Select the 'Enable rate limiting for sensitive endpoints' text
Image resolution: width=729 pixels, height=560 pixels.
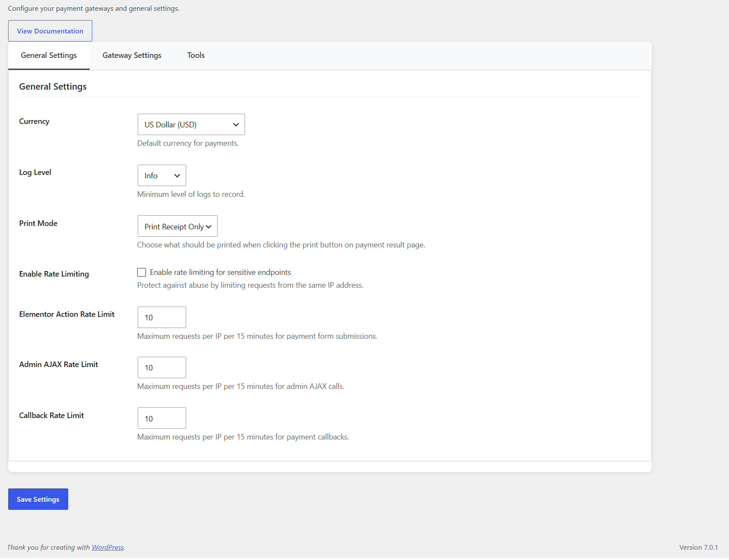point(221,272)
